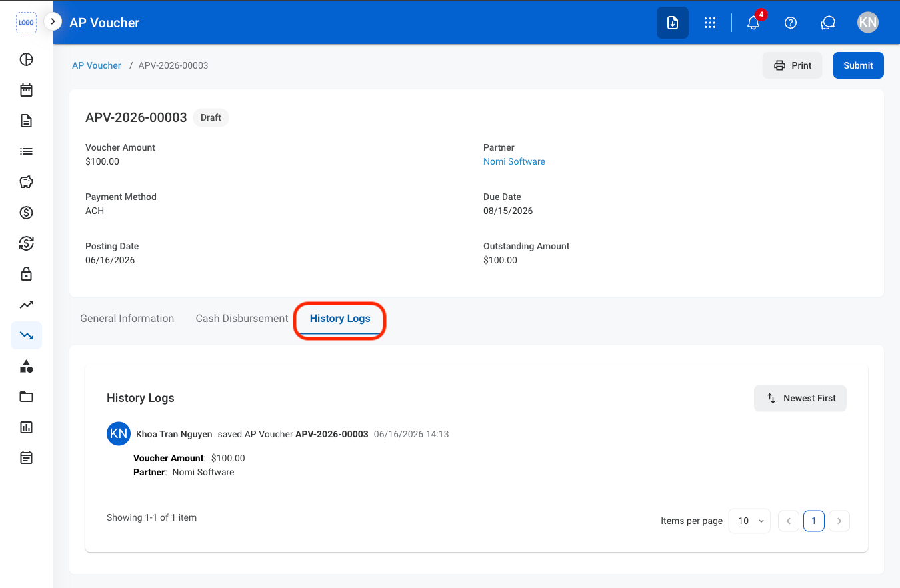Open the dollar coin sidebar icon

coord(26,213)
